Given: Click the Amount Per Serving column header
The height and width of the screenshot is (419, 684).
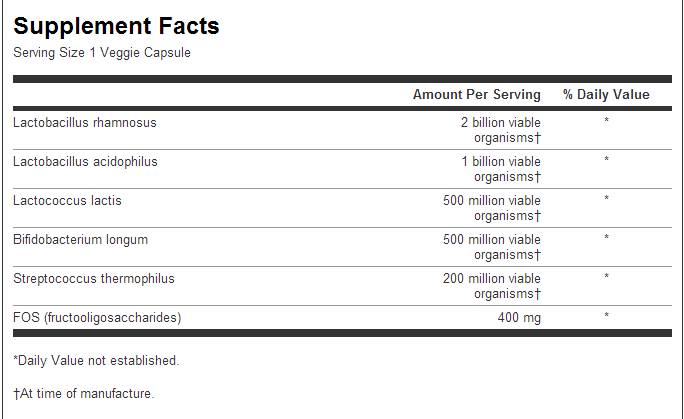Looking at the screenshot, I should pyautogui.click(x=476, y=95).
